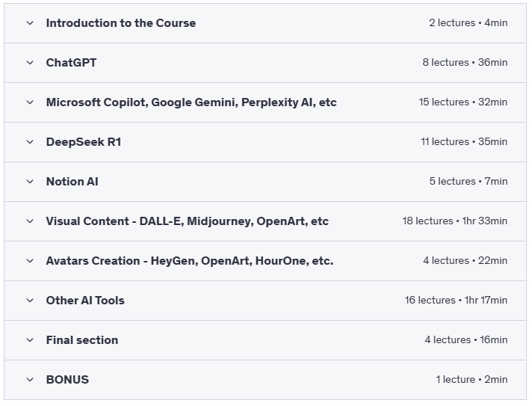Click the 4 lectures • 16min label
Screen dimensions: 532x406
466,340
